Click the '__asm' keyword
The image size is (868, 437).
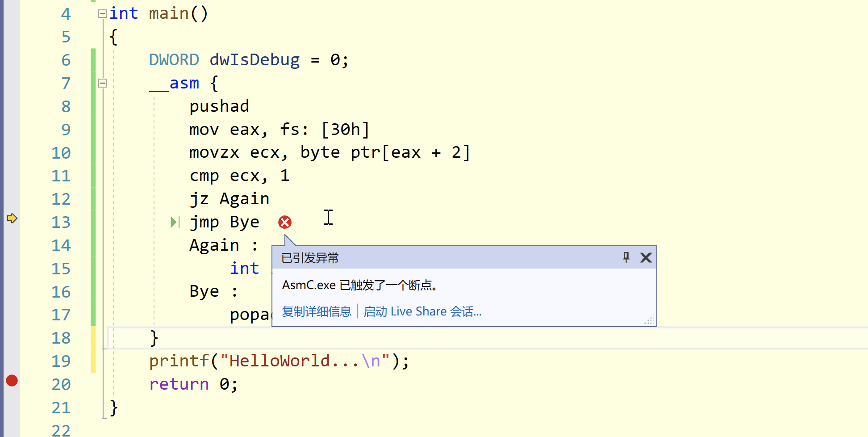174,83
